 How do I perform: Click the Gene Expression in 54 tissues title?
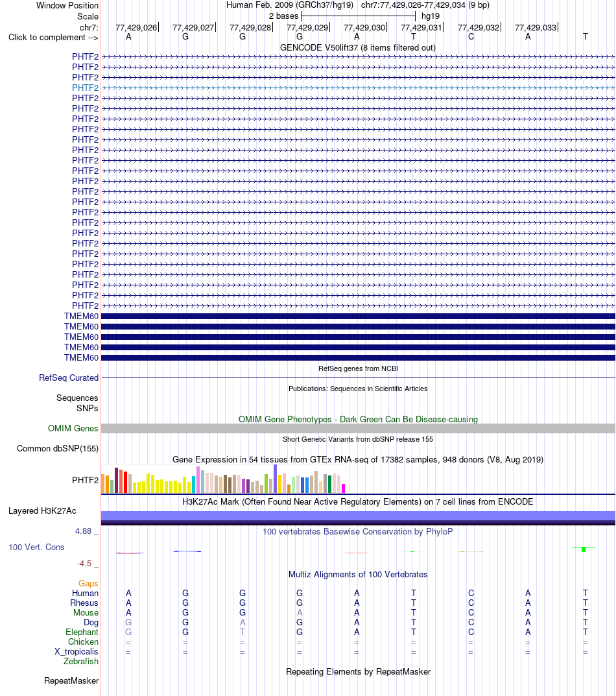click(358, 459)
